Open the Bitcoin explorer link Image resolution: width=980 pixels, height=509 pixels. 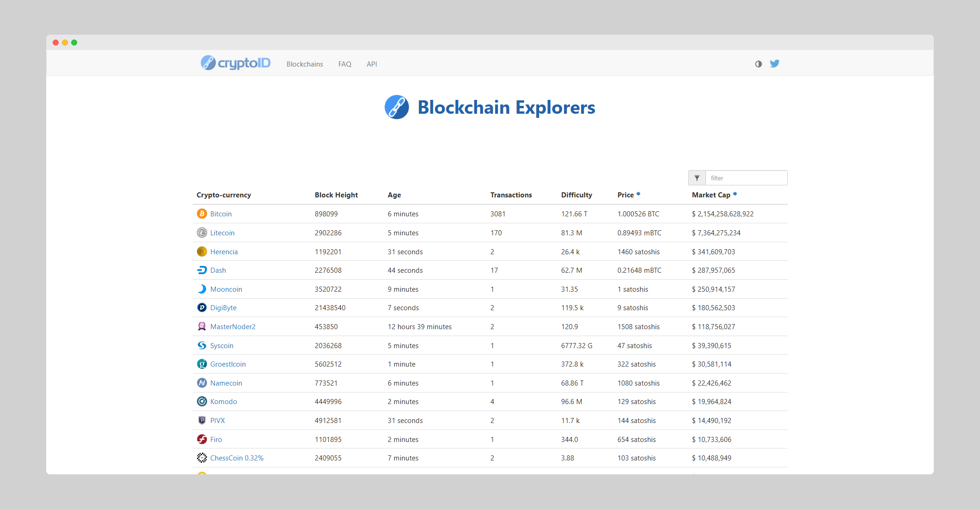click(221, 214)
